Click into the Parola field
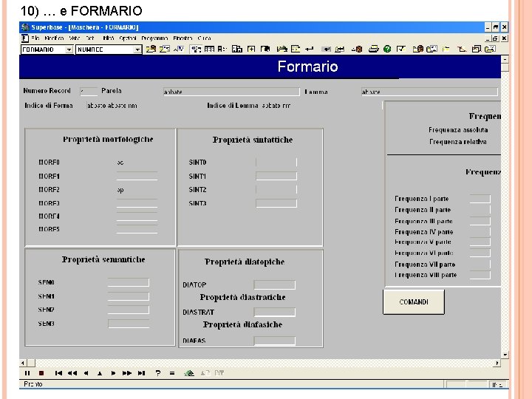The height and width of the screenshot is (399, 532). point(231,92)
